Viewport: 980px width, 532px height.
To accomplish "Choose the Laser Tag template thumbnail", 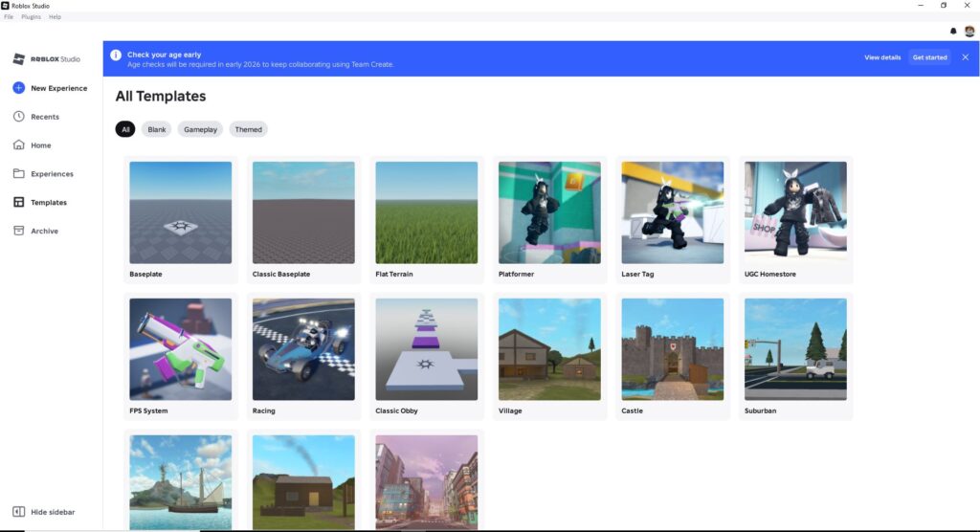I will tap(673, 212).
